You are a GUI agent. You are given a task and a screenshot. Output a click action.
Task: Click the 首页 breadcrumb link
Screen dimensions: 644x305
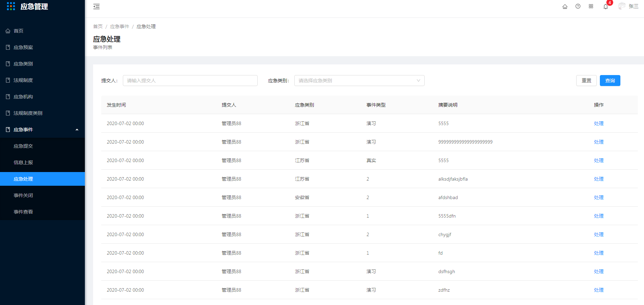[98, 26]
